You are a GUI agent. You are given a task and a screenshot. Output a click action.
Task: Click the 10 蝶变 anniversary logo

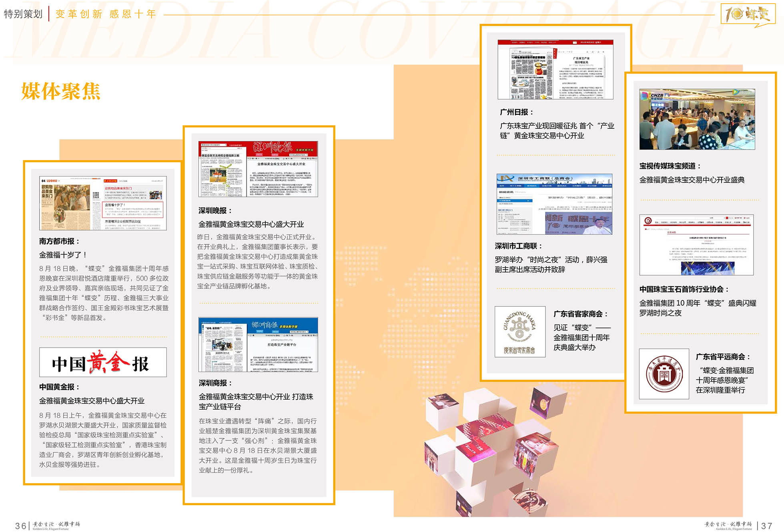coord(748,14)
